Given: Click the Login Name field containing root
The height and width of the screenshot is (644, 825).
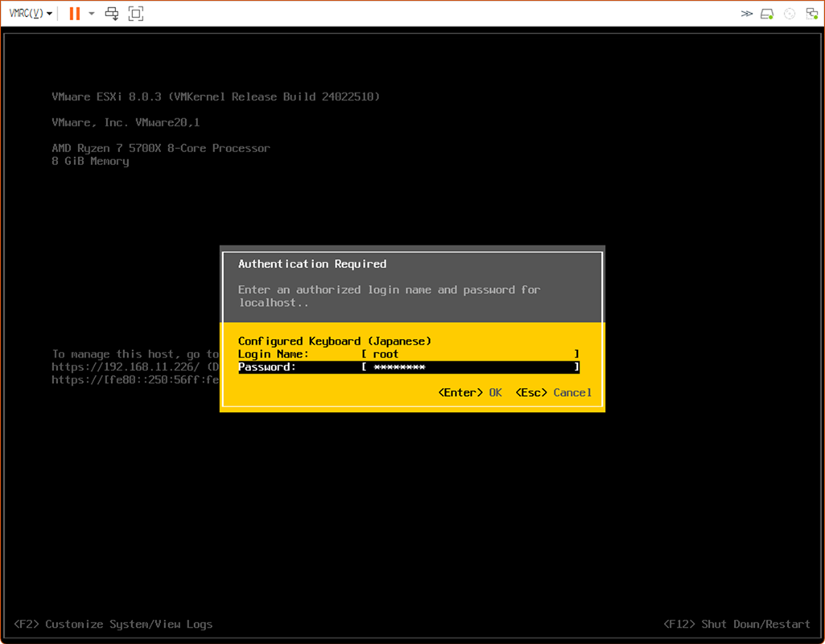Looking at the screenshot, I should click(471, 354).
